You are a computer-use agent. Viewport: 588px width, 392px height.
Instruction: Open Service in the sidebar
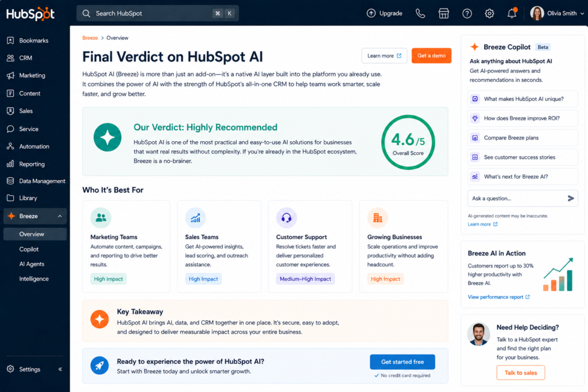pyautogui.click(x=29, y=129)
